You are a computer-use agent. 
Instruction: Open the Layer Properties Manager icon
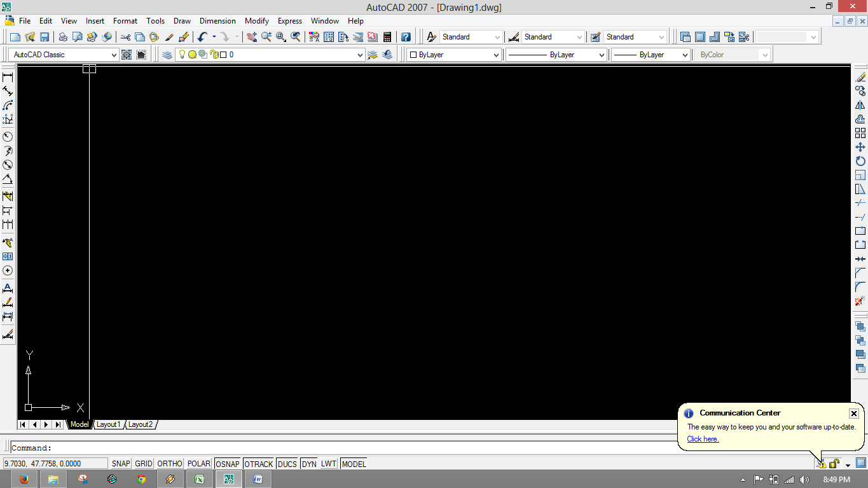click(167, 55)
